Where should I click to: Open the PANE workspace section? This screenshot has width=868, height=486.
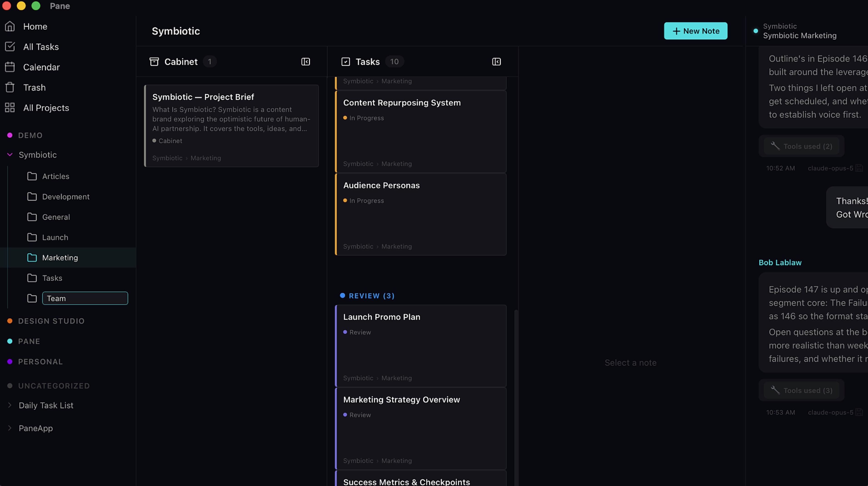(29, 341)
